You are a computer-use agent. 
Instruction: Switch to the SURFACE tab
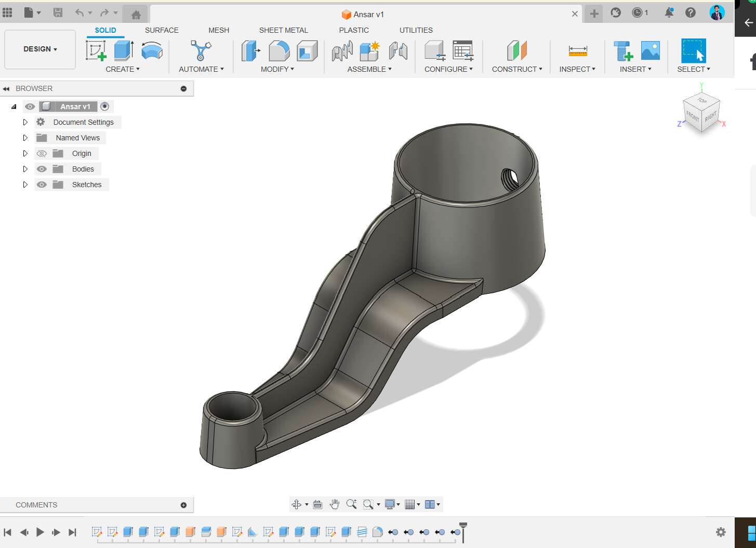coord(161,30)
